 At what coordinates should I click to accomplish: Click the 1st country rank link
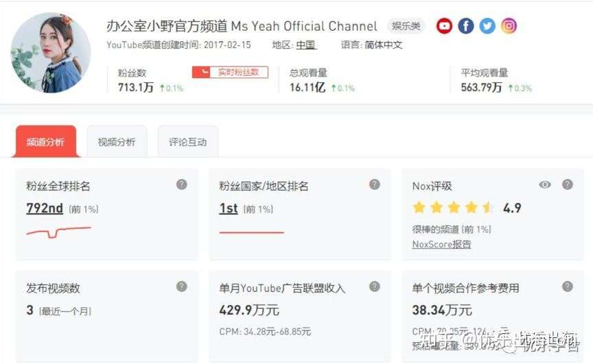[x=229, y=208]
